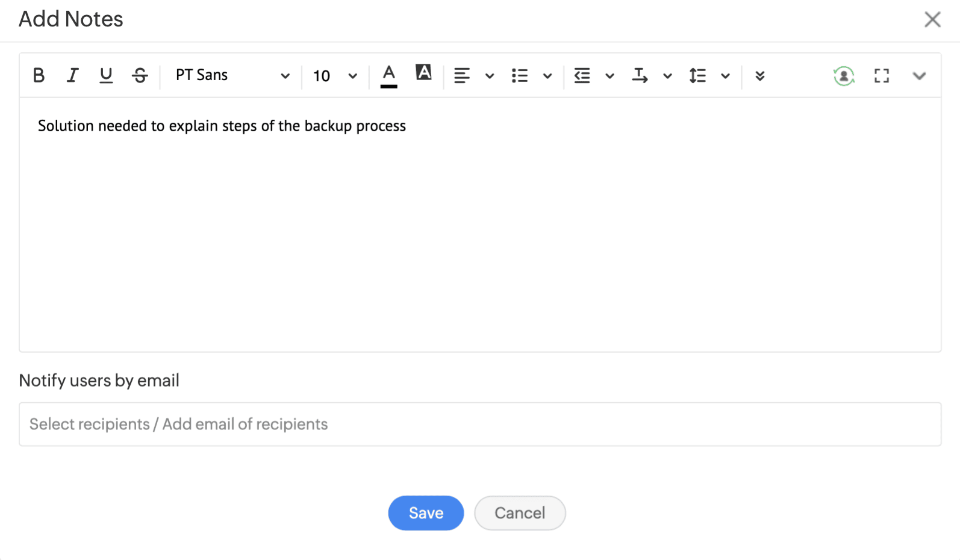Expand the alignment options arrow
The width and height of the screenshot is (960, 560).
pos(490,76)
